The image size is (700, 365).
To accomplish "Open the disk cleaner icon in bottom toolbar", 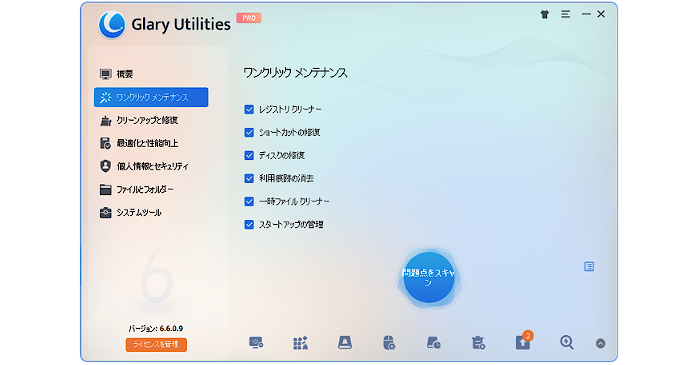I will click(345, 343).
